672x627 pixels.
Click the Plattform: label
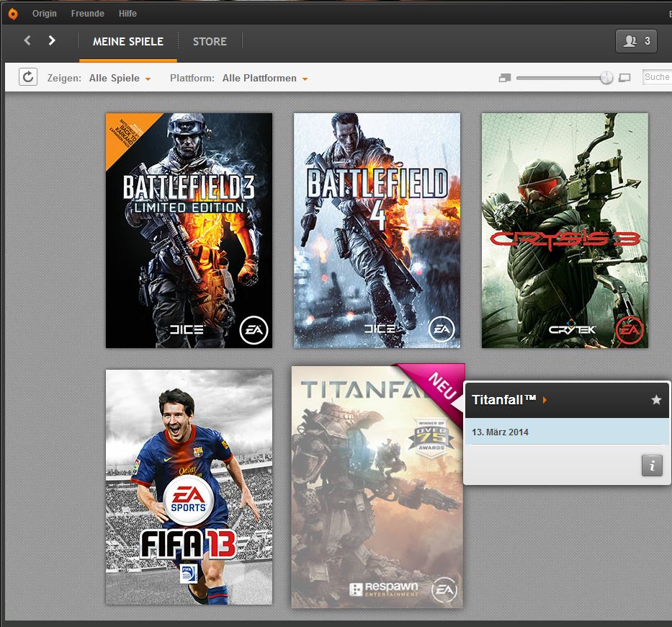click(192, 78)
